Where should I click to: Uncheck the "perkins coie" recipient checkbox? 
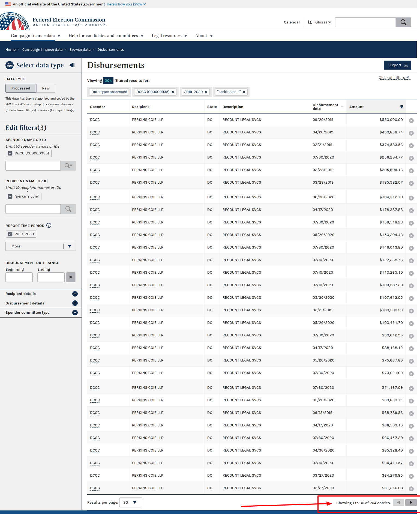click(10, 196)
